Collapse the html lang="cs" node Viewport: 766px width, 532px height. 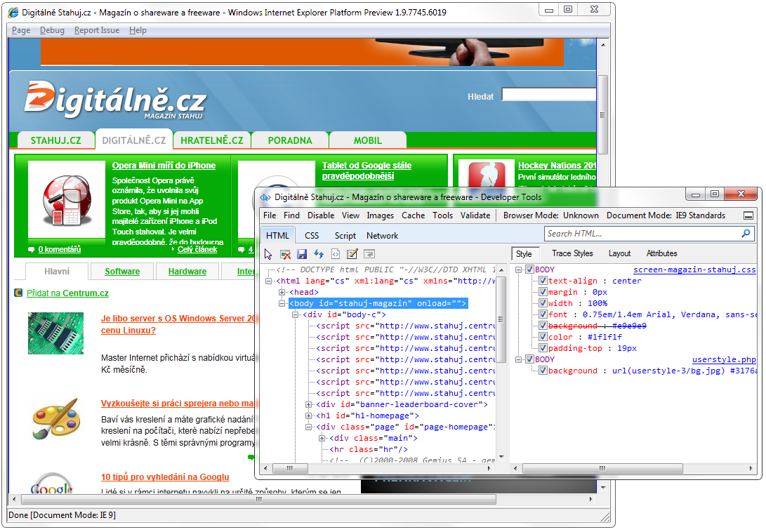tap(269, 281)
